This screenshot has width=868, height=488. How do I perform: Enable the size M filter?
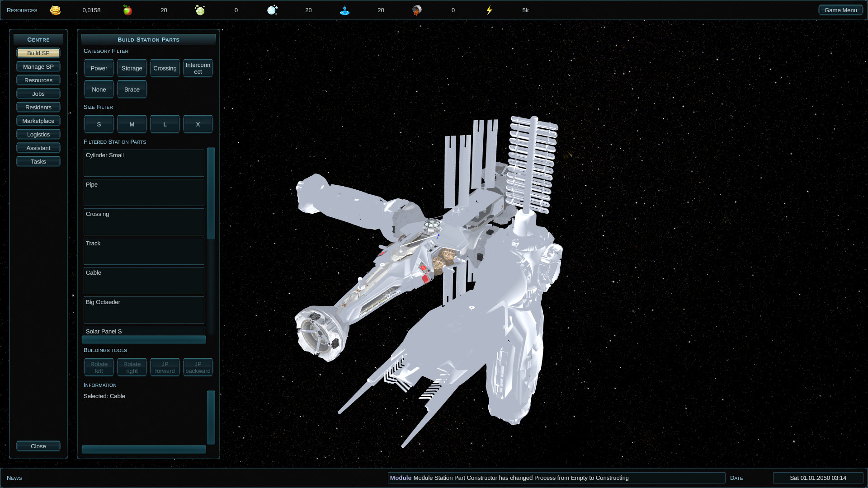[132, 124]
